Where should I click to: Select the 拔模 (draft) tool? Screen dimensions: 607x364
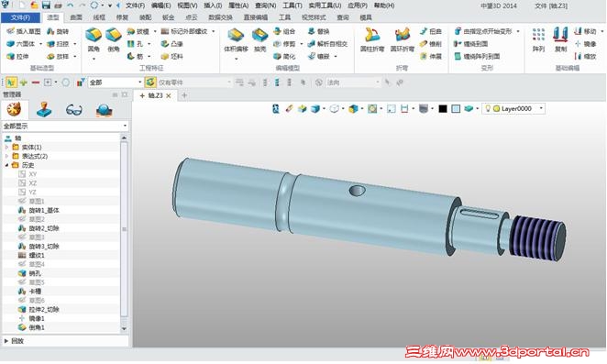click(x=138, y=31)
